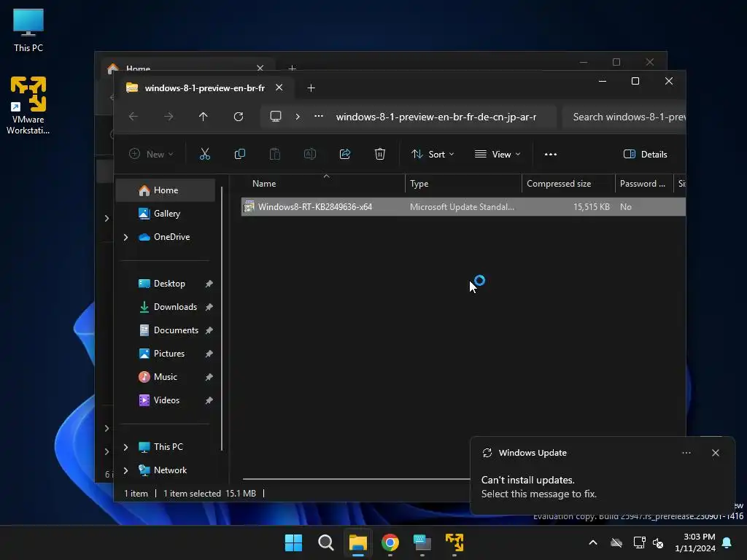Image resolution: width=747 pixels, height=560 pixels.
Task: Open the notification bell
Action: click(727, 542)
